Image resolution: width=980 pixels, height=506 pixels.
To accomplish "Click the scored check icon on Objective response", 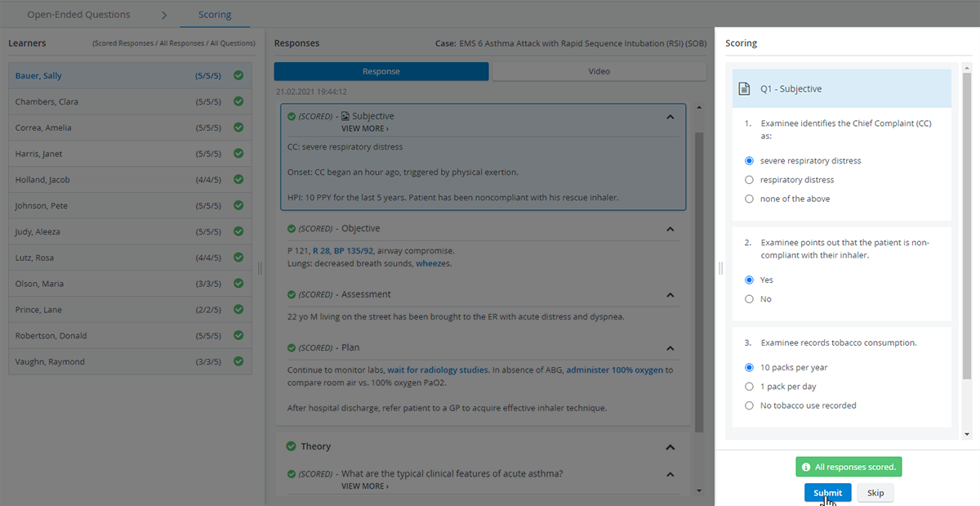I will tap(292, 228).
